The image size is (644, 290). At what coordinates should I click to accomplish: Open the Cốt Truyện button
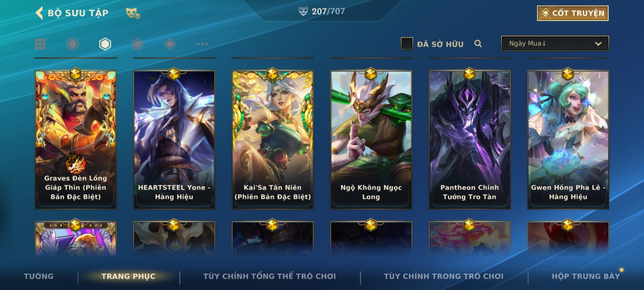(573, 13)
